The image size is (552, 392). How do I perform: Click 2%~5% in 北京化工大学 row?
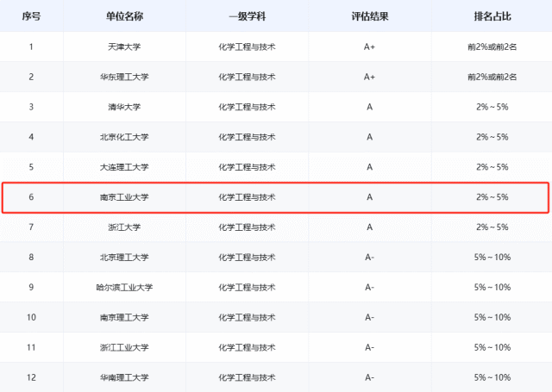[492, 137]
